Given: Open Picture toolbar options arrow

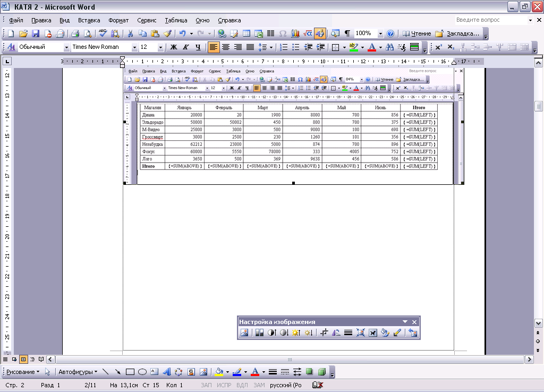Looking at the screenshot, I should 405,322.
